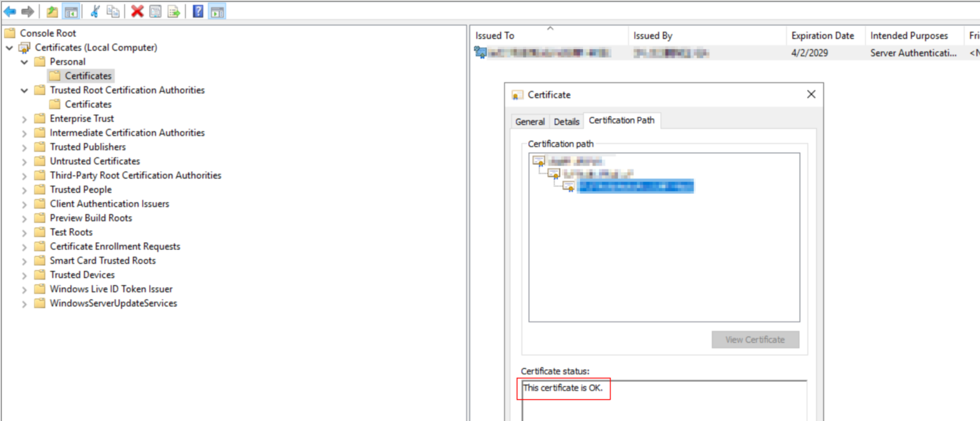980x421 pixels.
Task: Open the Details tab
Action: coord(566,122)
